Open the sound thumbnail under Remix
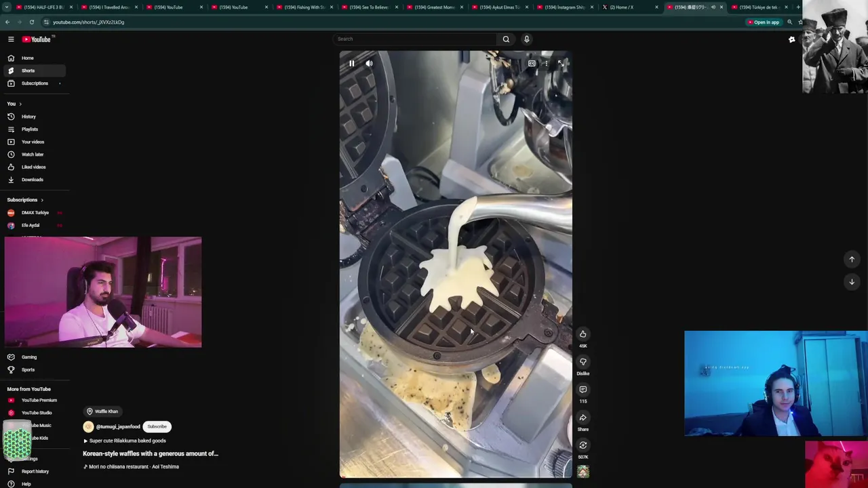Screen dimensions: 868x488 583,472
